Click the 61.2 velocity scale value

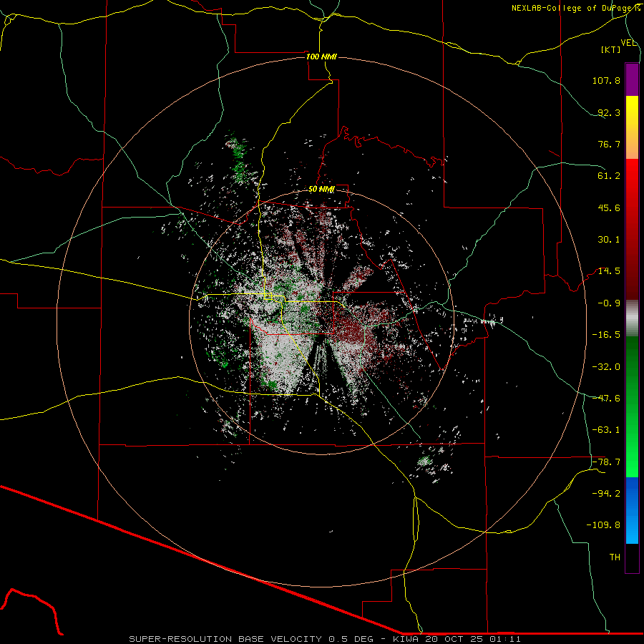(609, 176)
